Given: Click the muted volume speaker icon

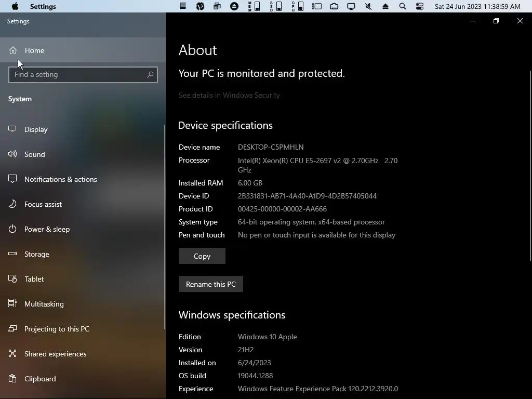Looking at the screenshot, I should (x=368, y=6).
